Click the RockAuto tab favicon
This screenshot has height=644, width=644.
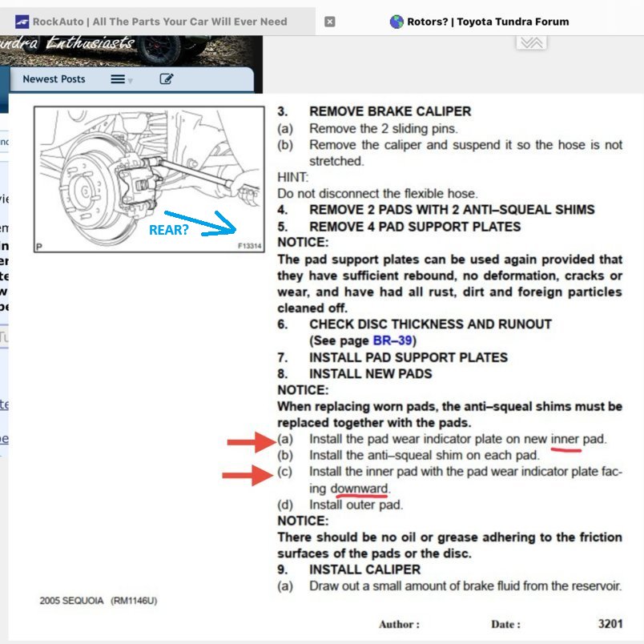[x=22, y=22]
